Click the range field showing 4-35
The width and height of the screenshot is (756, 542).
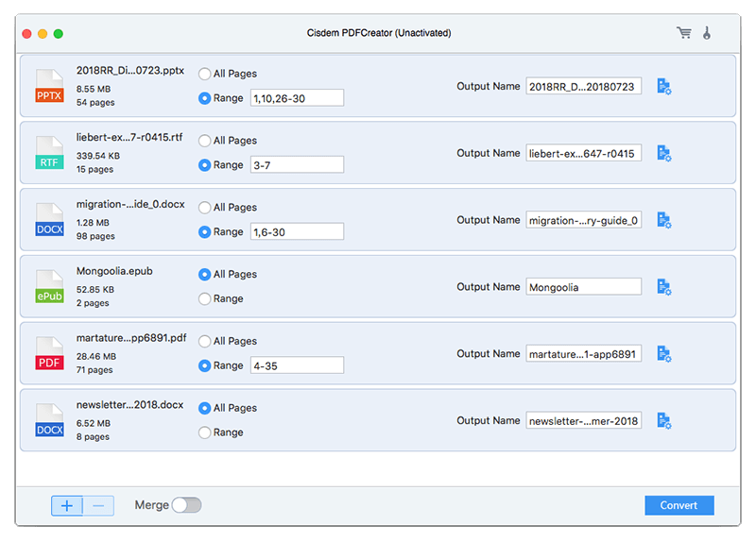pyautogui.click(x=297, y=365)
